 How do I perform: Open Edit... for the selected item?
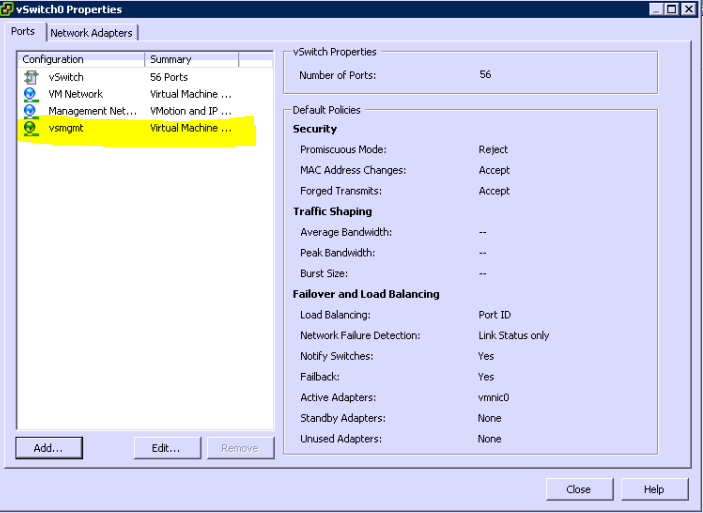click(166, 448)
